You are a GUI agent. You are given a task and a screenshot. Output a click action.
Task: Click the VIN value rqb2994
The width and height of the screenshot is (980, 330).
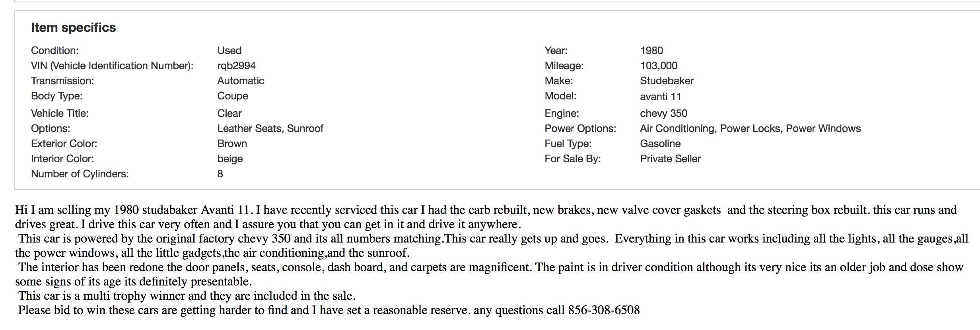236,66
